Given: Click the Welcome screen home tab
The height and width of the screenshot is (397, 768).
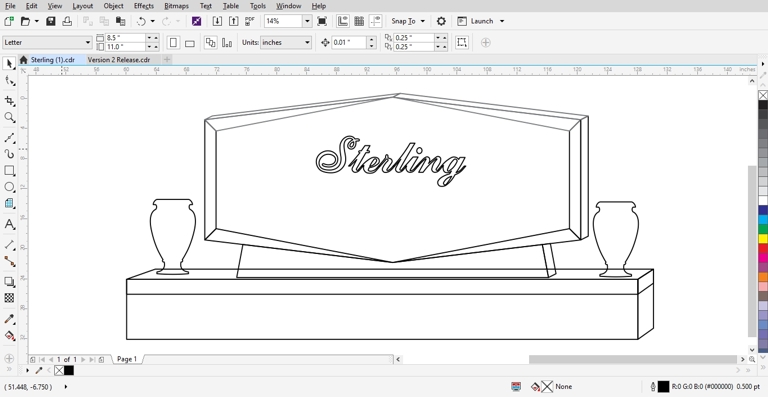Looking at the screenshot, I should (23, 60).
